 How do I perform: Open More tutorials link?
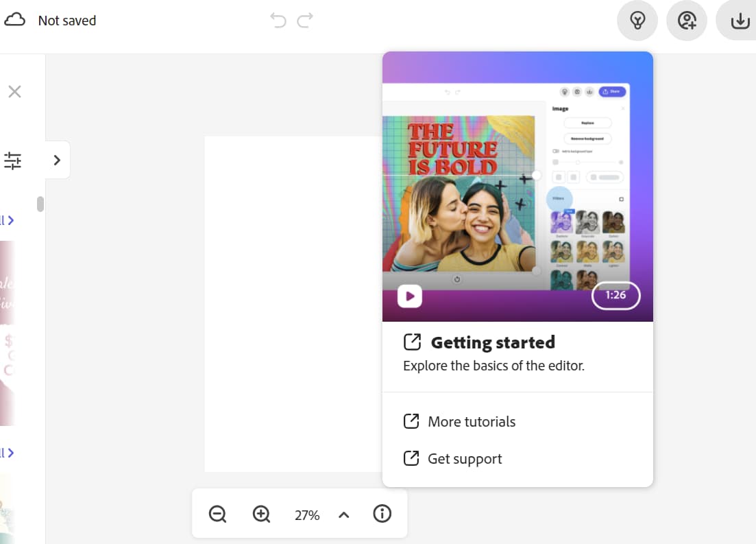[x=471, y=421]
